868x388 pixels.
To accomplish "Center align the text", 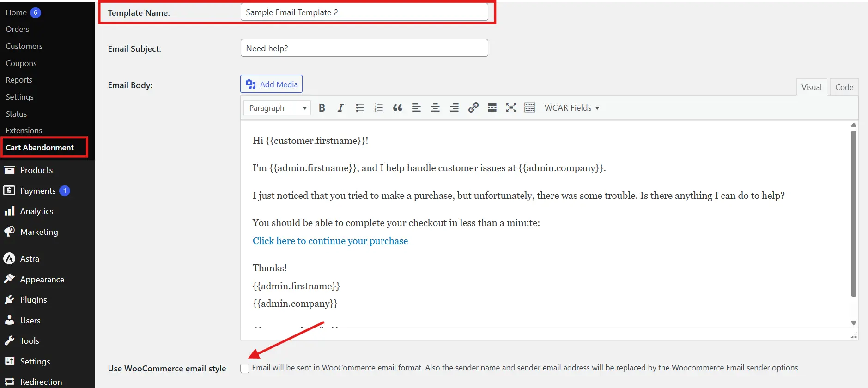I will click(x=435, y=108).
